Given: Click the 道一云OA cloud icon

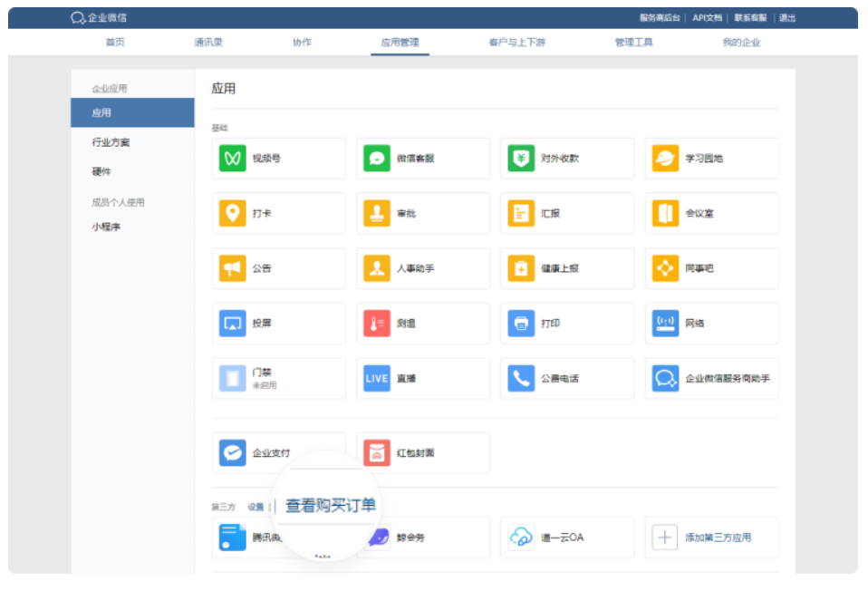Looking at the screenshot, I should pyautogui.click(x=521, y=538).
